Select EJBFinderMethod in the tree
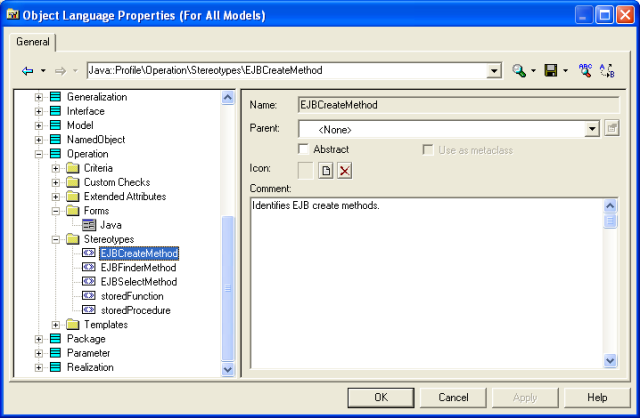Viewport: 640px width, 418px height. click(138, 268)
